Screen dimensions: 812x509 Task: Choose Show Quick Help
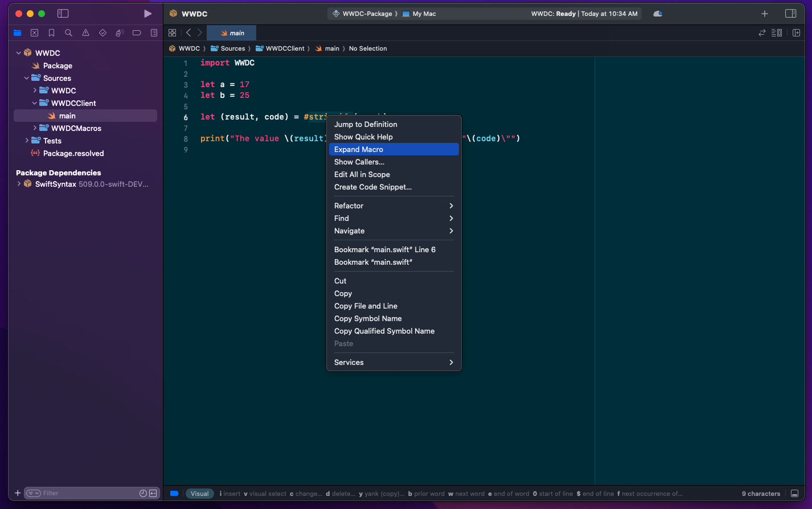[x=394, y=137]
